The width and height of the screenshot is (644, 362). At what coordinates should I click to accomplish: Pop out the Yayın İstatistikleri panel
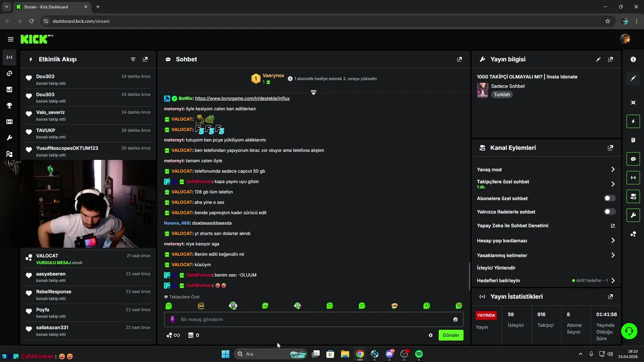point(610,297)
